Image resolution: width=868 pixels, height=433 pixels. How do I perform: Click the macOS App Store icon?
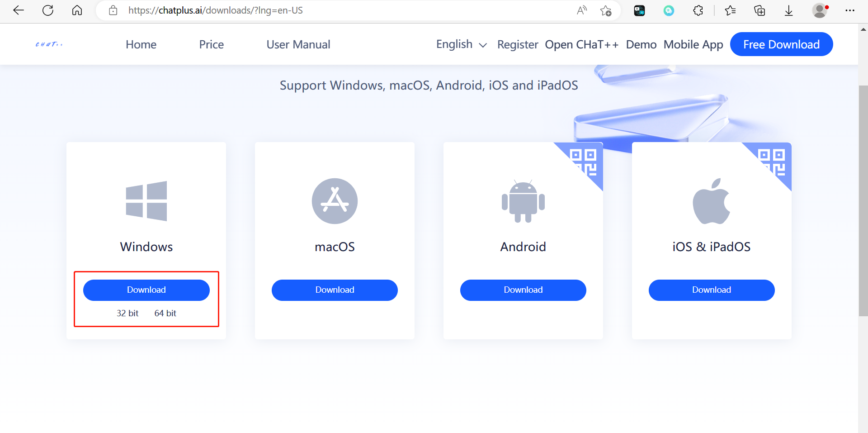coord(335,201)
